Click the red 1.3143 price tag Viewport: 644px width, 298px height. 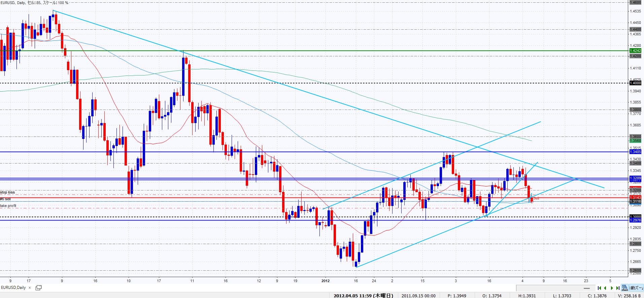click(x=635, y=198)
